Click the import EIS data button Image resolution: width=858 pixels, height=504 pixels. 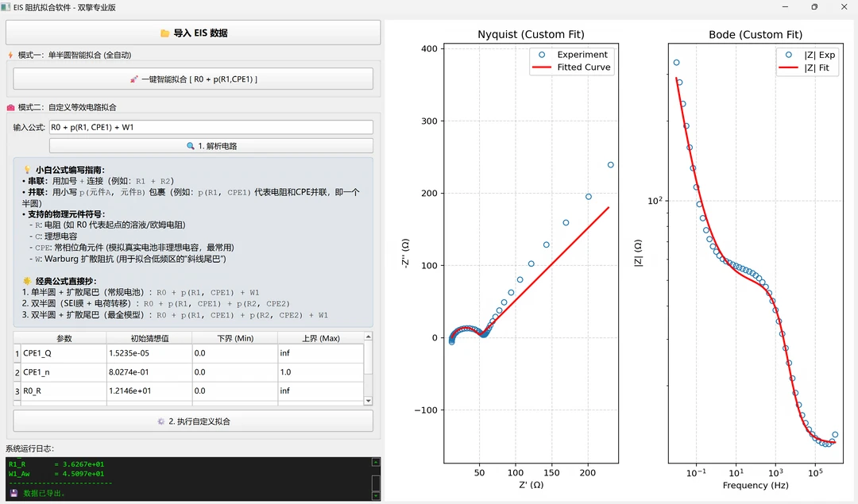[x=193, y=33]
